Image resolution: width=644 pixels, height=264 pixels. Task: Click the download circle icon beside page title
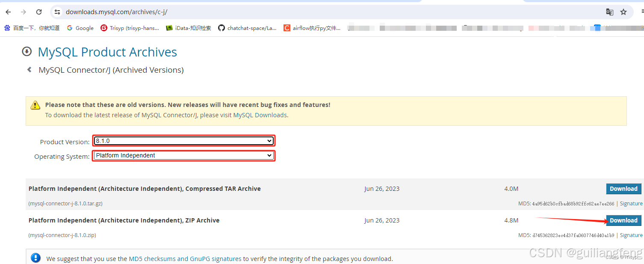click(x=27, y=52)
